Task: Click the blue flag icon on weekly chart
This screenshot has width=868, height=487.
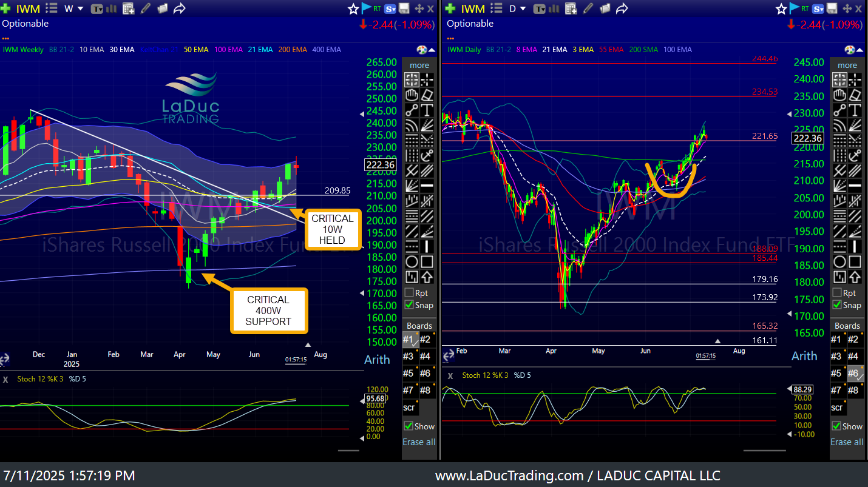Action: coord(367,8)
